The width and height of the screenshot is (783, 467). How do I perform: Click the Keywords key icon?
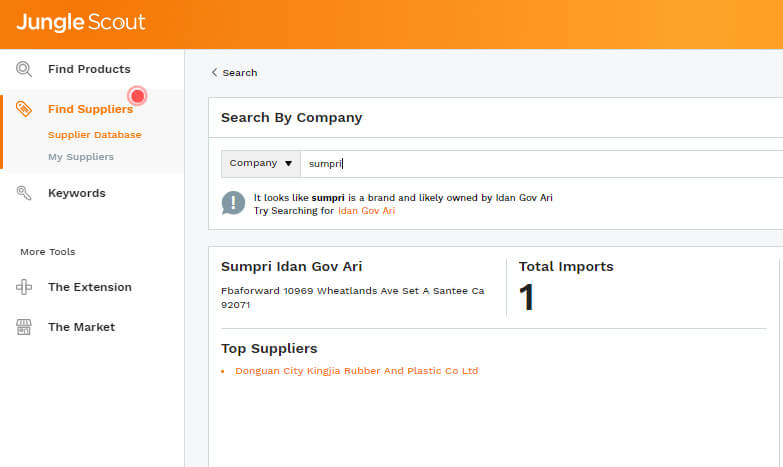(x=24, y=193)
